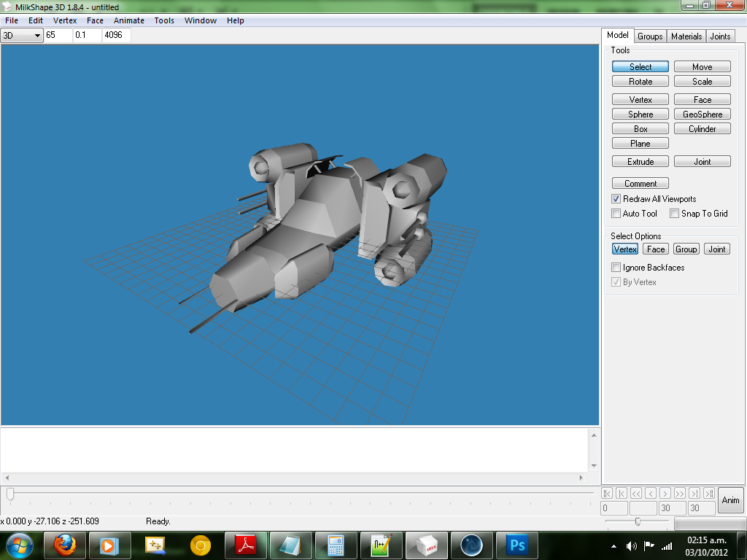The height and width of the screenshot is (560, 747).
Task: Toggle Ignore Backfaces option
Action: point(616,267)
